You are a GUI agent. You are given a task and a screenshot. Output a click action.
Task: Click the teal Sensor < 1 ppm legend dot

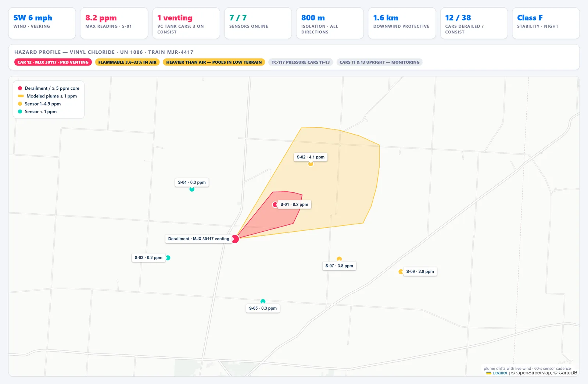(20, 111)
